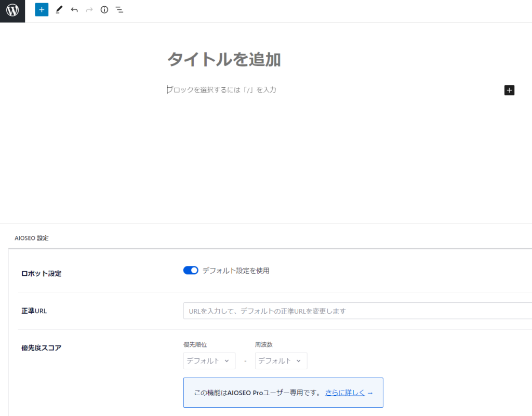Screen dimensions: 532x416
Task: Click the WordPress logo to exit editor
Action: pos(12,10)
